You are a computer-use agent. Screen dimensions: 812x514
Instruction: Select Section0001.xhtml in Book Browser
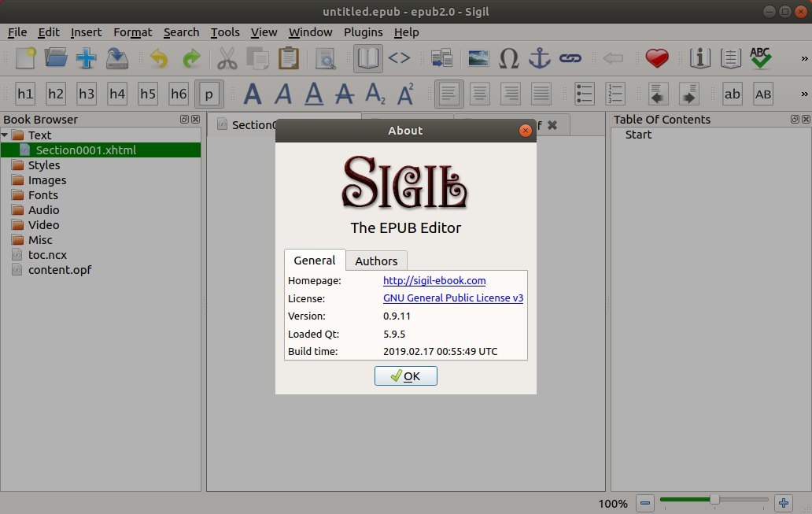point(101,150)
